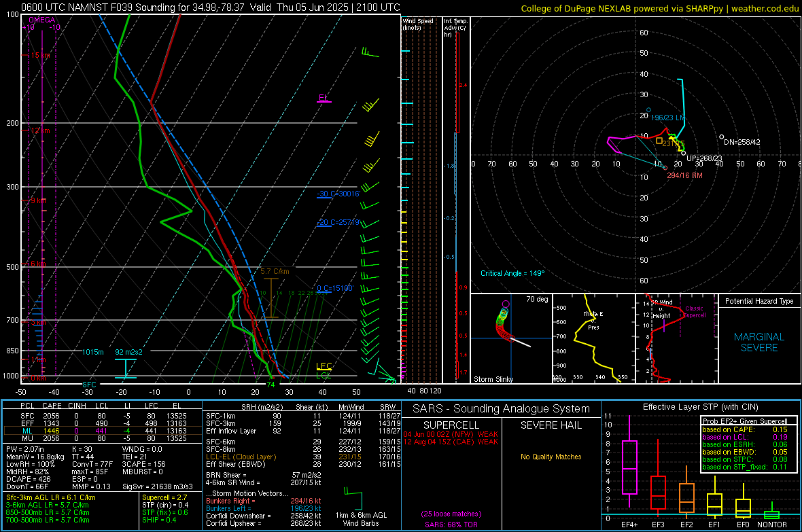Select the red '15 km' height marker
802x532 pixels.
[x=40, y=55]
